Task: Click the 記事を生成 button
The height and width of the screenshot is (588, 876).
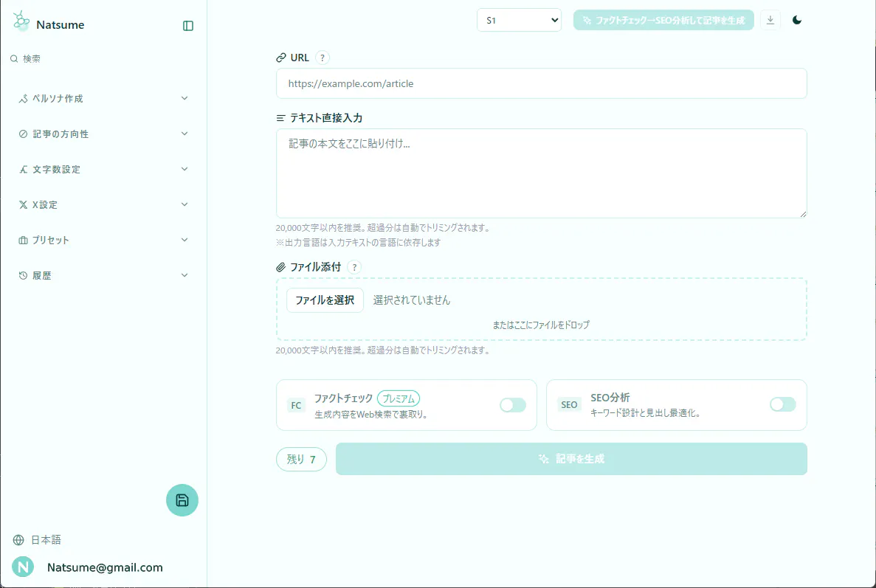Action: 571,459
